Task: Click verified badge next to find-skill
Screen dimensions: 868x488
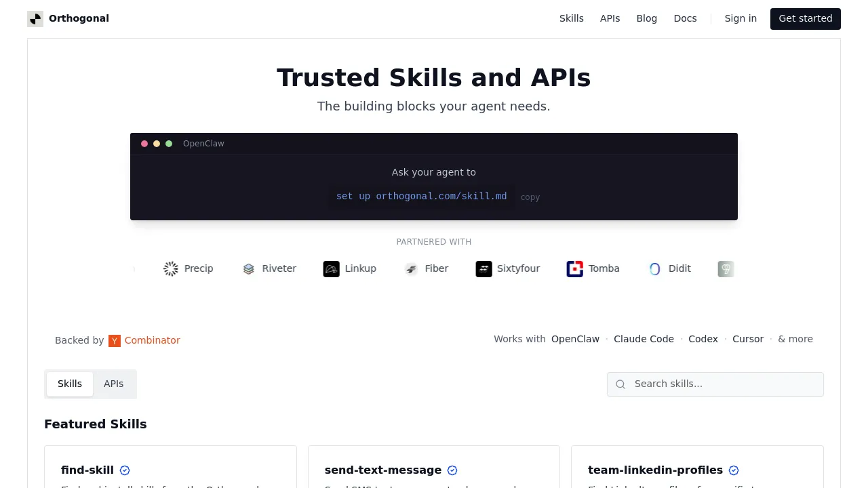Action: (x=125, y=470)
